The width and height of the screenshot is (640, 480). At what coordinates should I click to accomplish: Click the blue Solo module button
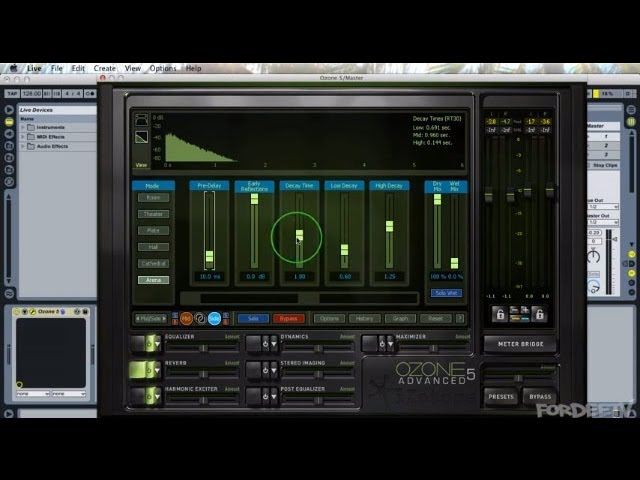click(x=253, y=318)
